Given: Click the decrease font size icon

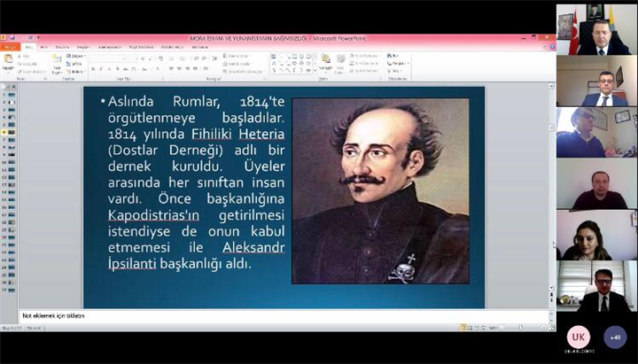Looking at the screenshot, I should [150, 58].
